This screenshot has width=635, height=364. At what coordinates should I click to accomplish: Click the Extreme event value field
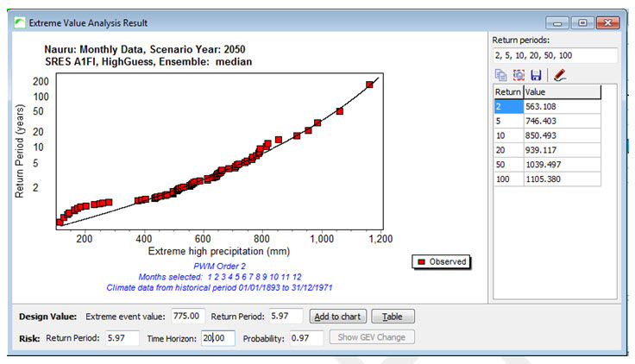pyautogui.click(x=187, y=316)
